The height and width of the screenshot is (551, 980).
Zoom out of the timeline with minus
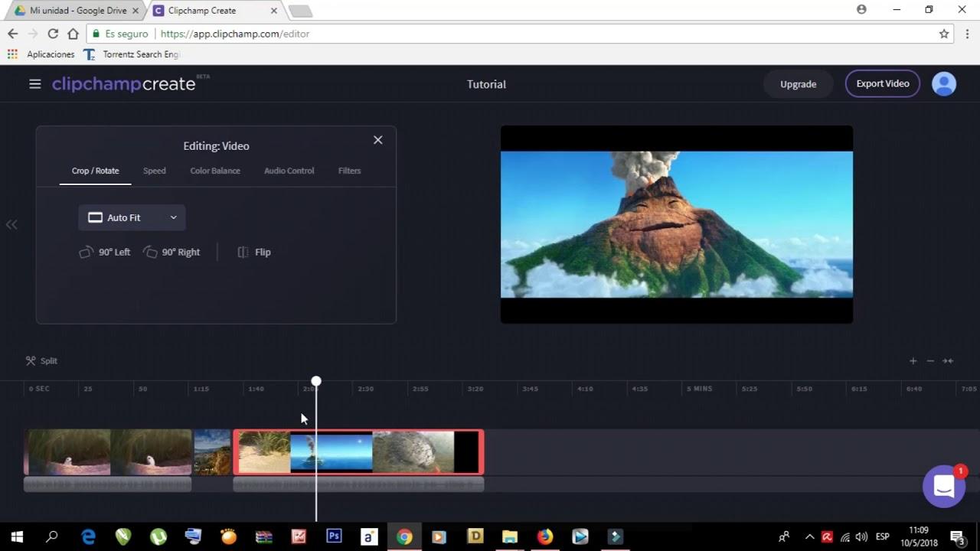point(930,360)
